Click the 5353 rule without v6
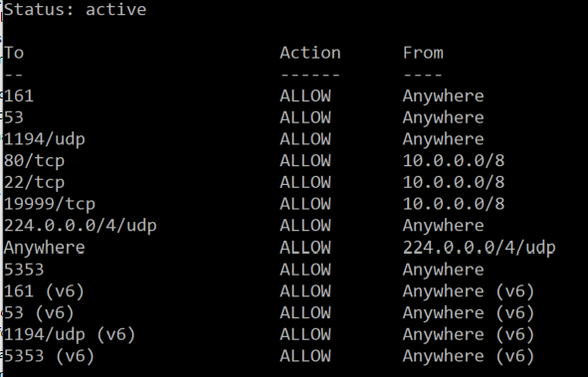The height and width of the screenshot is (377, 588). [24, 270]
